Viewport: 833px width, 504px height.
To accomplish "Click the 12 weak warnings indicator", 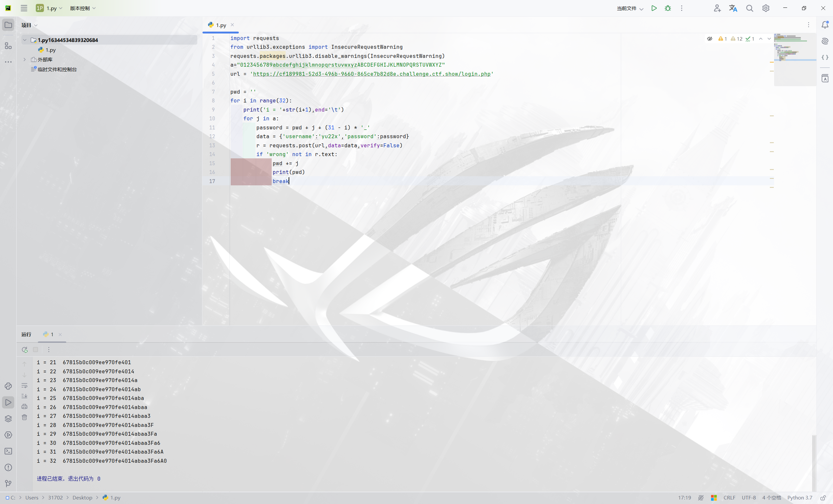I will (x=736, y=39).
